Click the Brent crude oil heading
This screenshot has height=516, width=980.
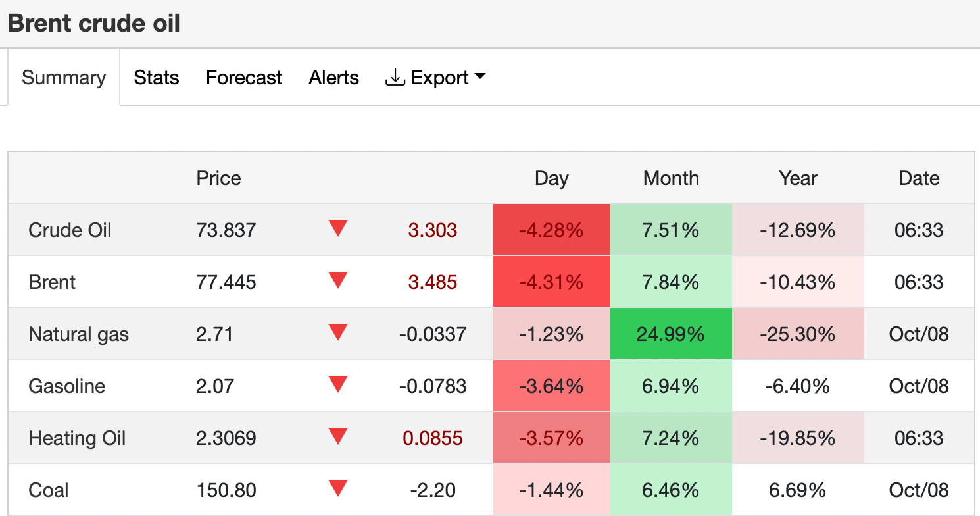tap(94, 24)
